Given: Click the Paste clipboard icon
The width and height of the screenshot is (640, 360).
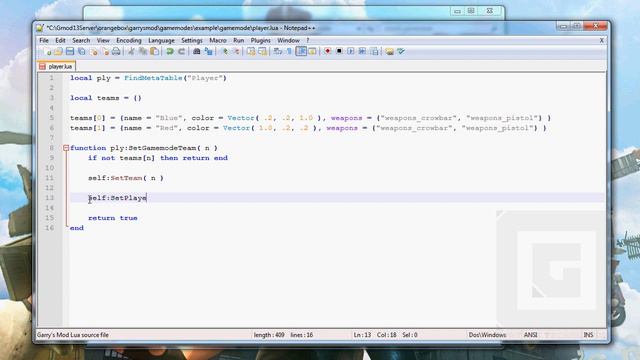Looking at the screenshot, I should point(154,51).
